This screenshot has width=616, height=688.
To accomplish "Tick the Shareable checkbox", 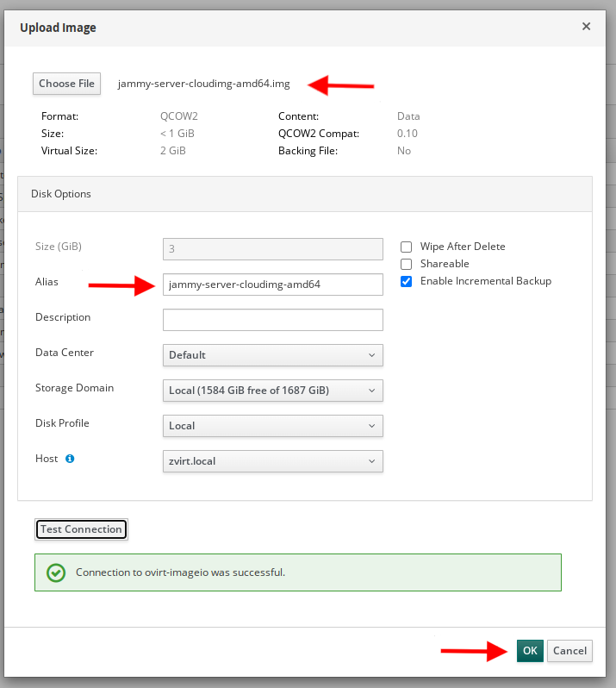I will [x=407, y=264].
